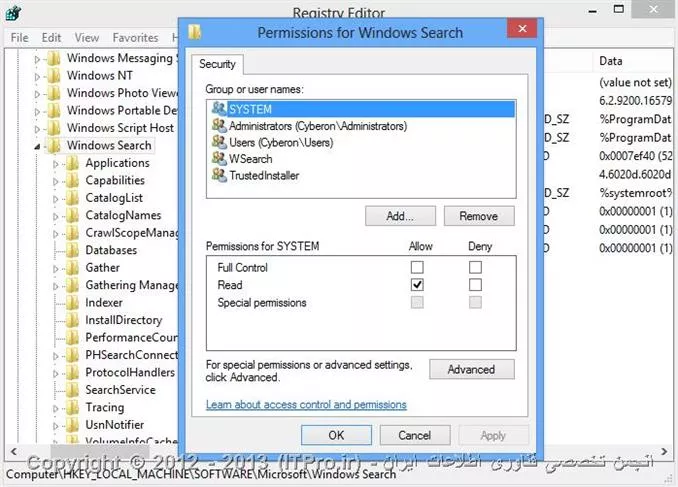
Task: Select the Windows Messaging Subsystem key
Action: tap(121, 58)
